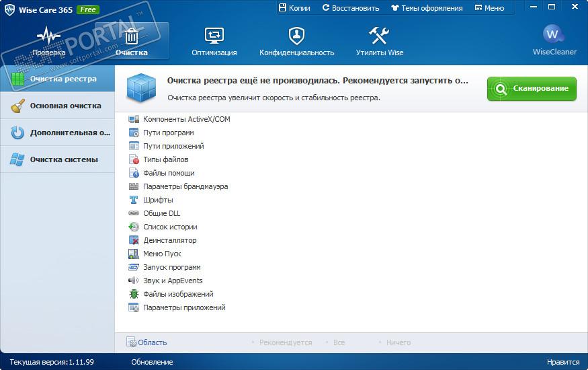The image size is (588, 370).
Task: Click the Файлы изображений label
Action: pos(178,294)
